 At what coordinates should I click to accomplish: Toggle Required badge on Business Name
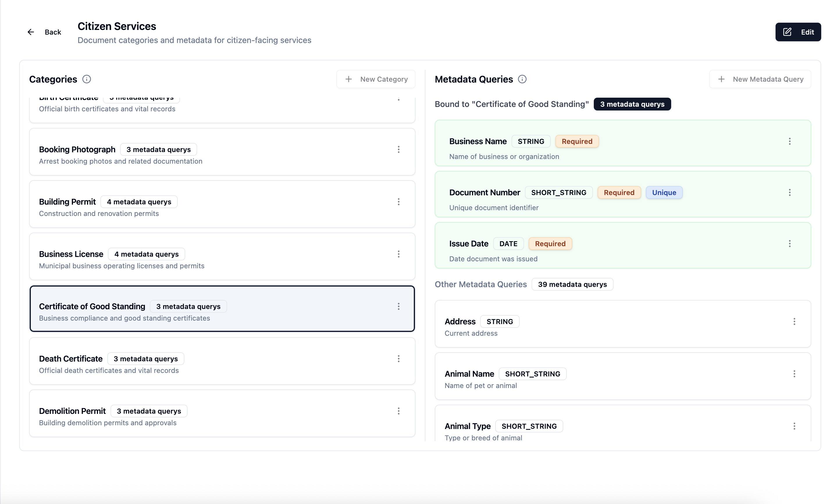pyautogui.click(x=577, y=141)
